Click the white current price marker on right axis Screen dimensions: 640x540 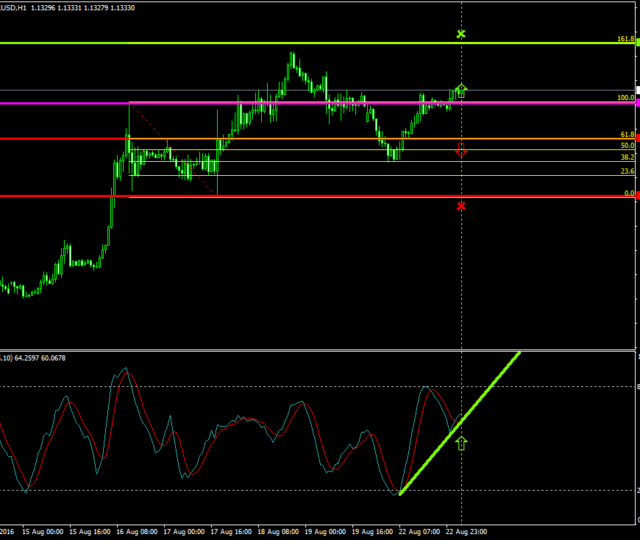[x=637, y=90]
